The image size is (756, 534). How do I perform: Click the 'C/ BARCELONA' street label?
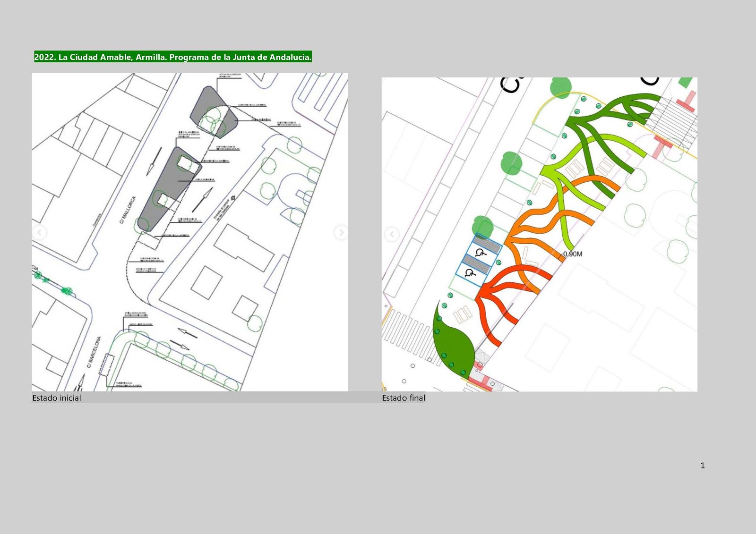click(x=94, y=352)
